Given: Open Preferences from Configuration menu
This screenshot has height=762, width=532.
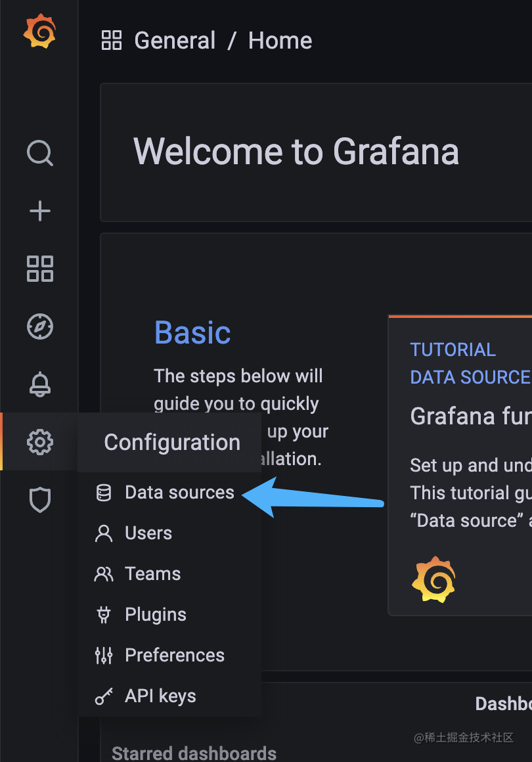Looking at the screenshot, I should (175, 656).
